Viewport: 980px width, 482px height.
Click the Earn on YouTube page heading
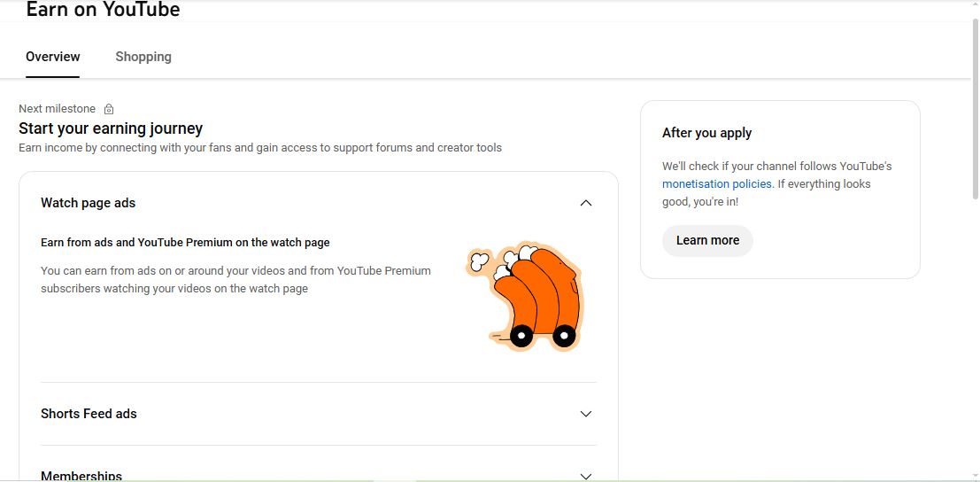click(103, 10)
